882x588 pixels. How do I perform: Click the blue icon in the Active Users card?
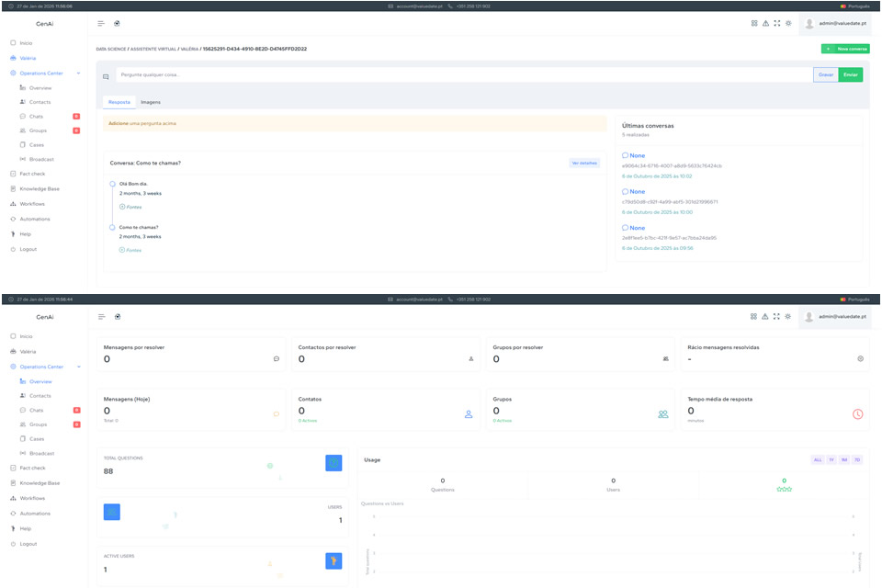pos(334,560)
